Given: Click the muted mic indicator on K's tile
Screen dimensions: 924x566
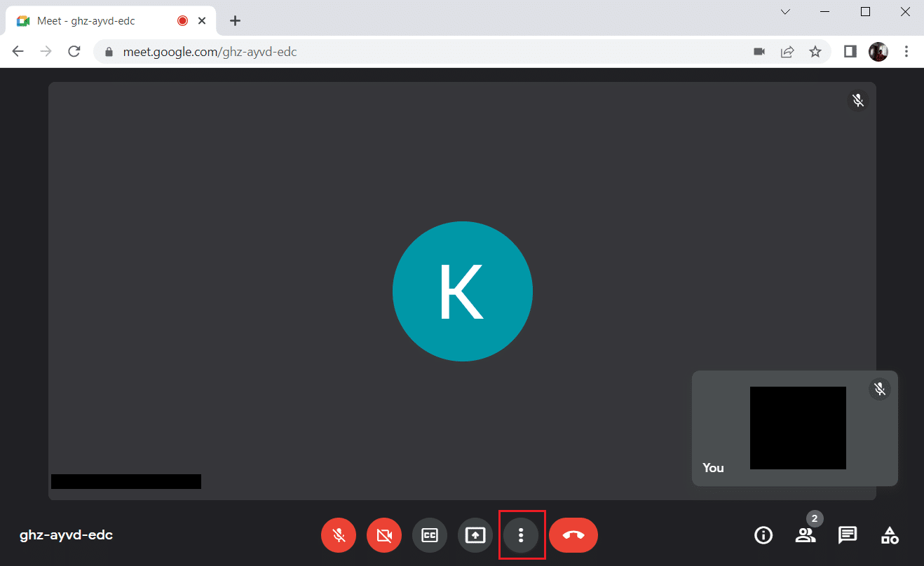Looking at the screenshot, I should (857, 100).
